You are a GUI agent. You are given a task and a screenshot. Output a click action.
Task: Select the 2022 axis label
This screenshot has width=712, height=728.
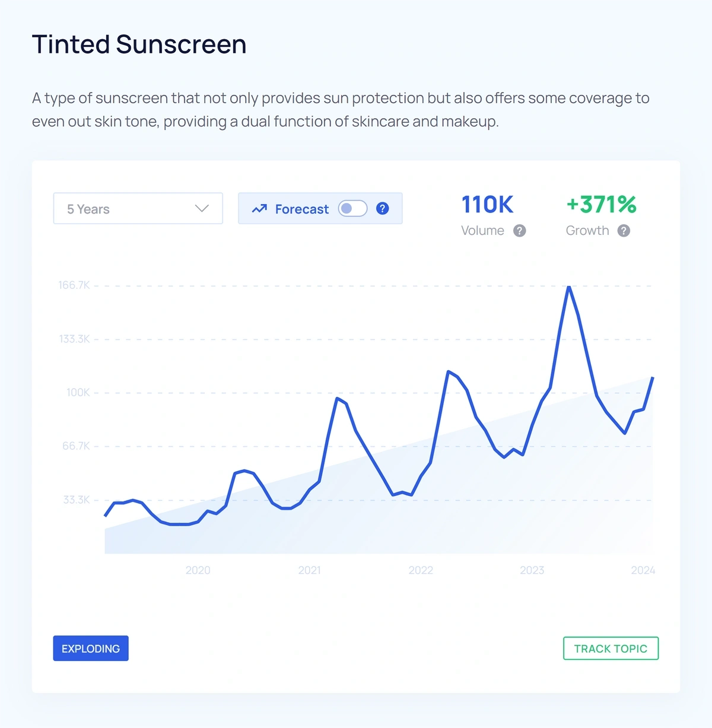[421, 570]
